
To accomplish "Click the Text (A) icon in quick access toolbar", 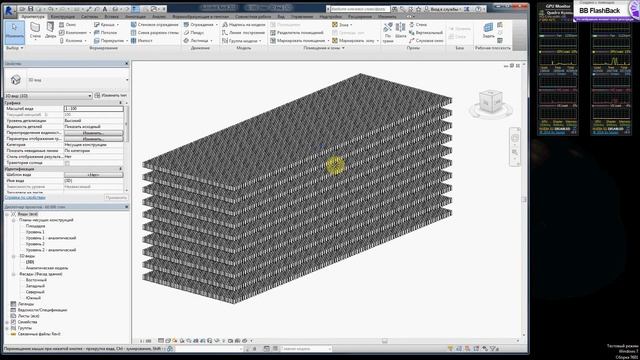I will (x=105, y=9).
